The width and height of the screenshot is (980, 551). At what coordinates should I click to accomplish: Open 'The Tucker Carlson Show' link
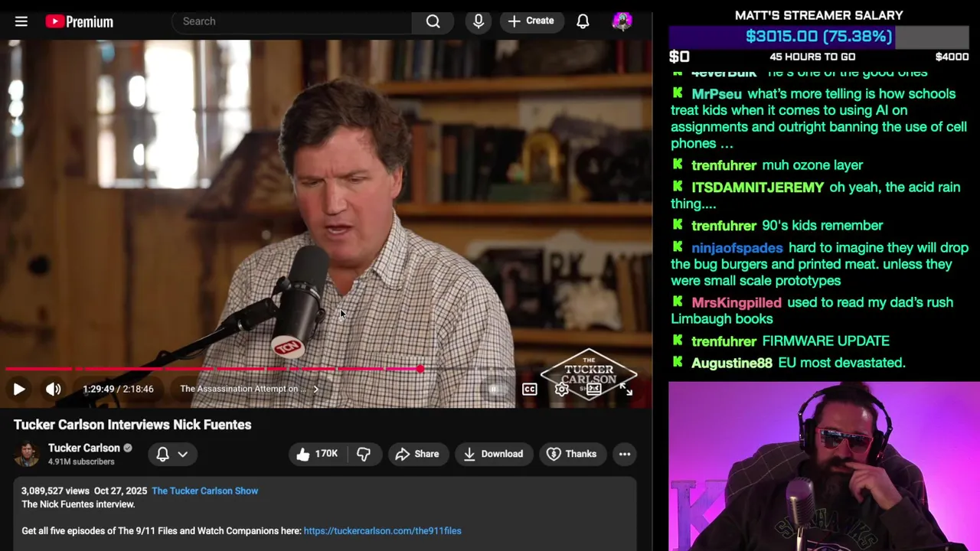tap(205, 491)
